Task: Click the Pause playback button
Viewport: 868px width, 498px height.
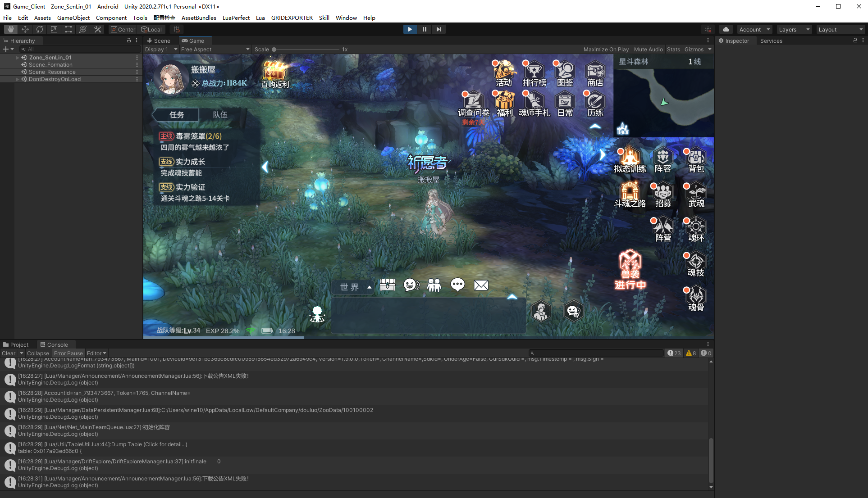Action: click(x=424, y=29)
